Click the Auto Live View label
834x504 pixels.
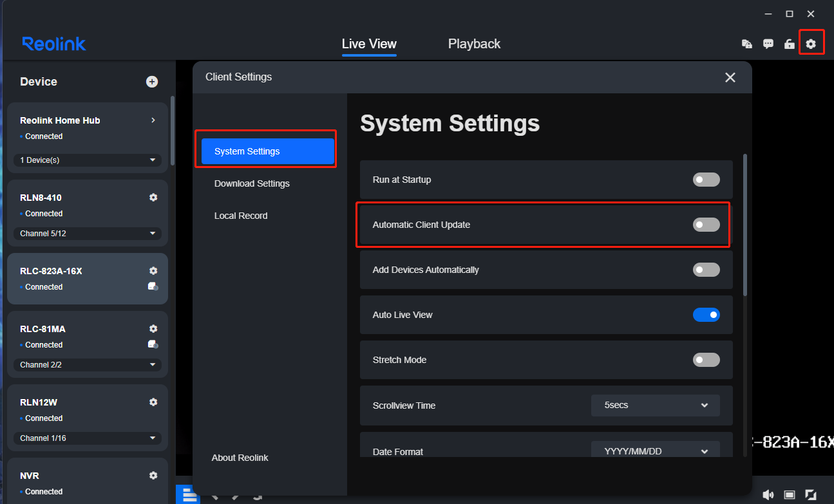[x=403, y=315]
